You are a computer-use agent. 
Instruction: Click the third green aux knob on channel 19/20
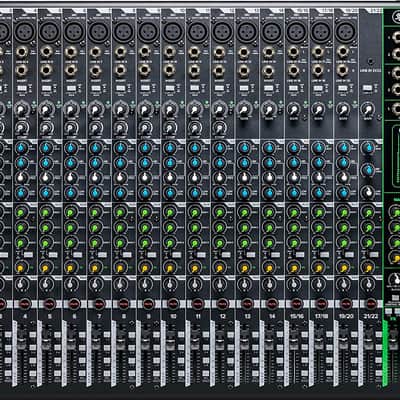[x=343, y=243]
